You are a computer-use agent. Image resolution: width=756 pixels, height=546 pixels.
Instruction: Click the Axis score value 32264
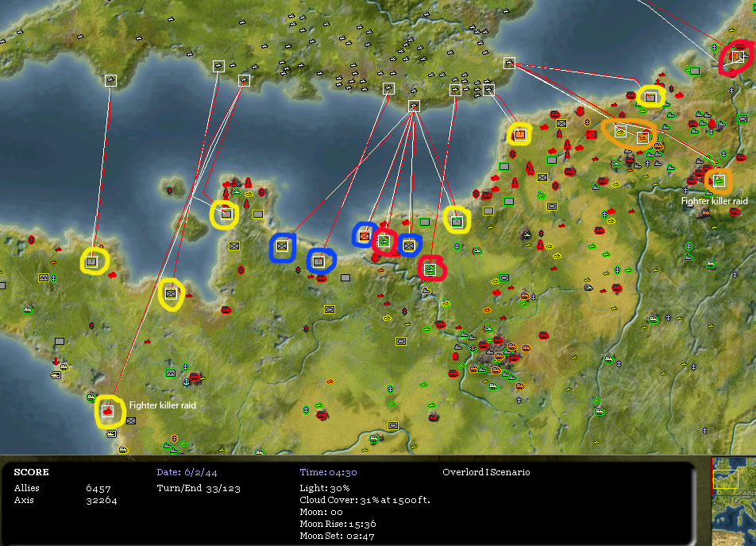coord(102,500)
